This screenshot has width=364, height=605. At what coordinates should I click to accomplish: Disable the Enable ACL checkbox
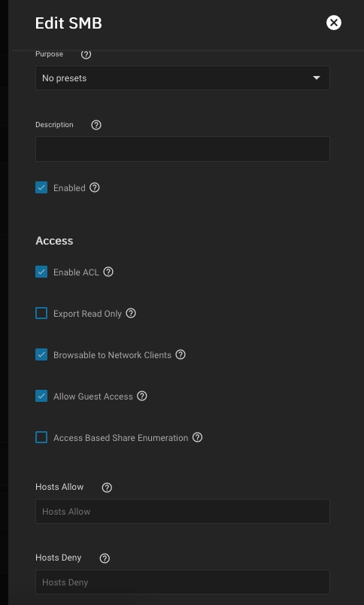(41, 272)
